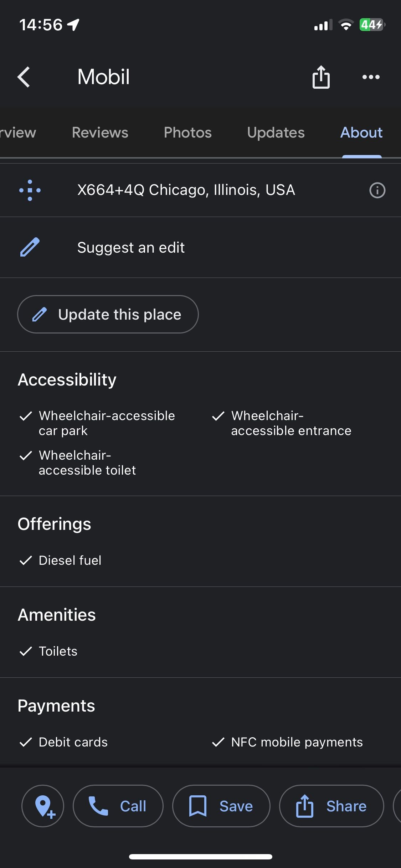Tap the back arrow icon
This screenshot has height=868, width=401.
pyautogui.click(x=24, y=77)
